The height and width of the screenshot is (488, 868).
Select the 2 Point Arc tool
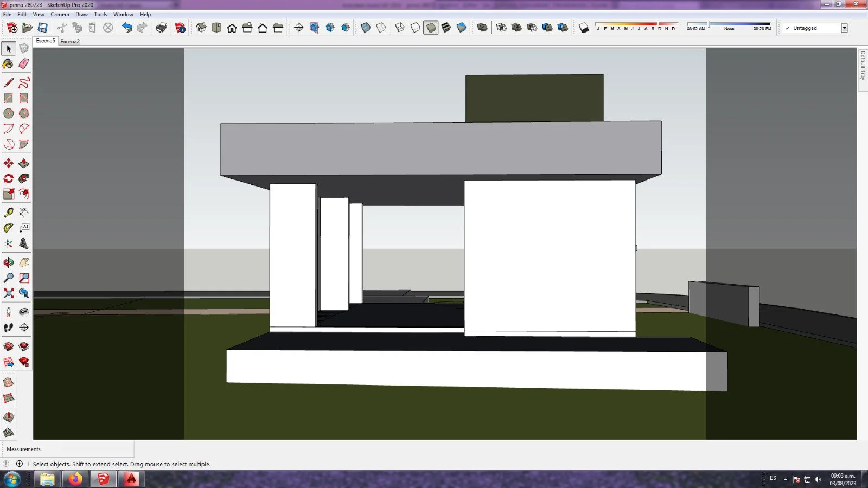pyautogui.click(x=24, y=129)
